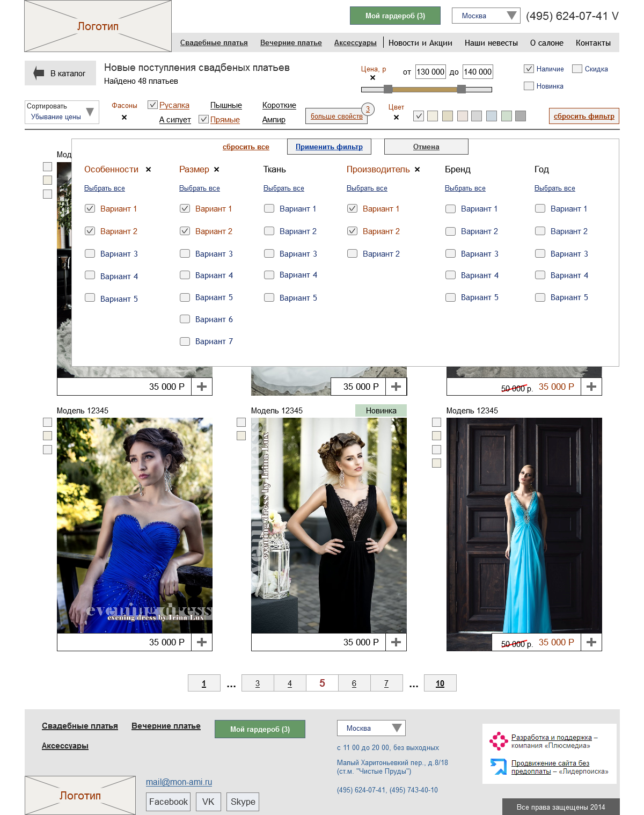Go to Наши невесты page
644x815 pixels.
[491, 42]
